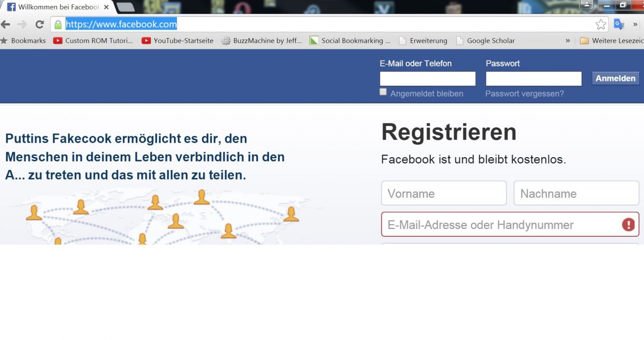Click the red error icon in email field
644x340 pixels.
click(628, 225)
